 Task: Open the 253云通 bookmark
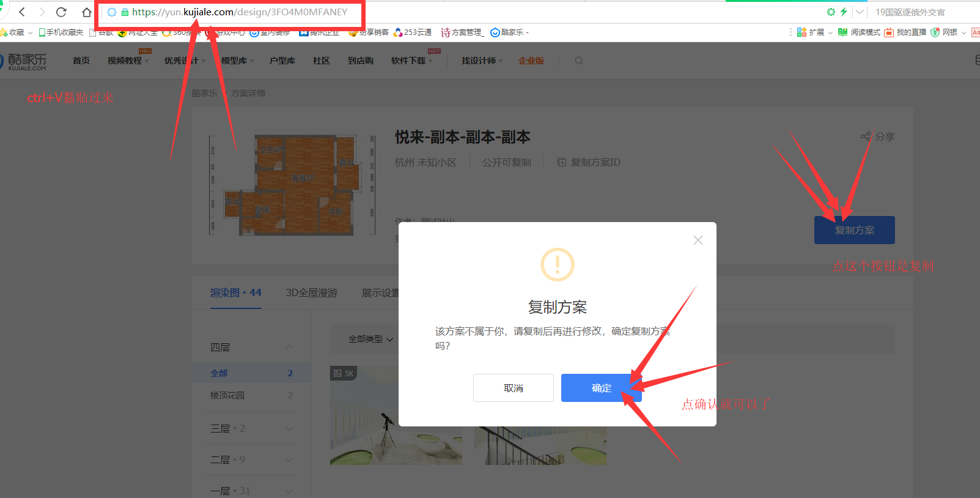point(413,32)
